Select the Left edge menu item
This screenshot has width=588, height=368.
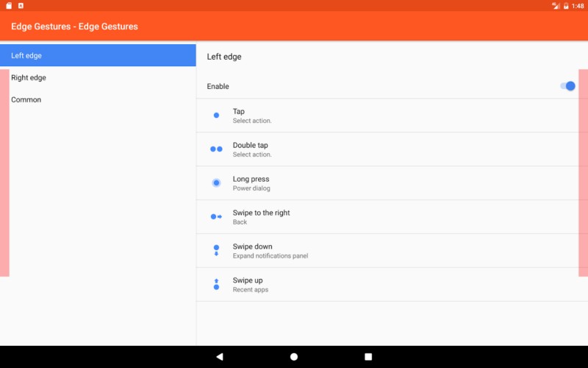pyautogui.click(x=98, y=56)
